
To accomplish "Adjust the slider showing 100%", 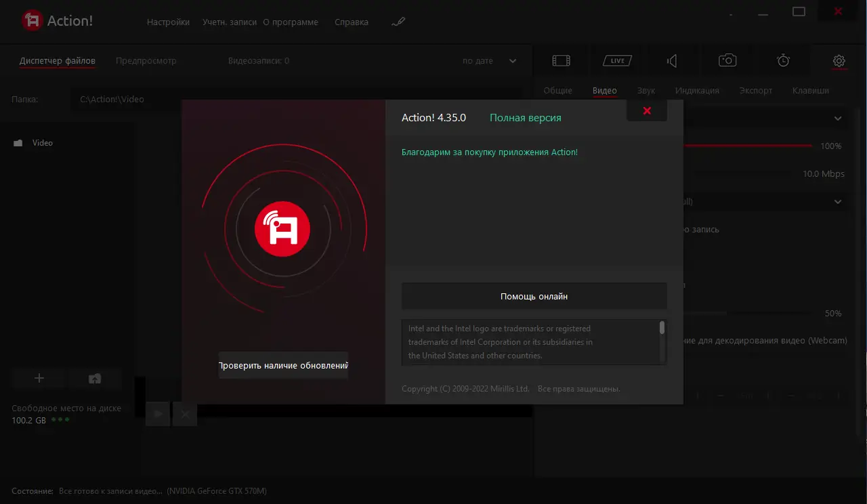I will pos(748,146).
